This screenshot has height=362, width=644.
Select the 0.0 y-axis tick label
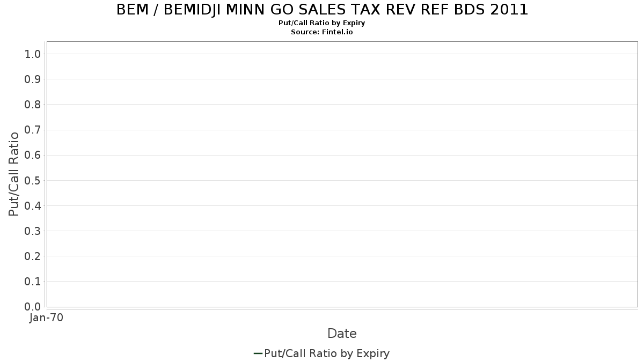33,307
